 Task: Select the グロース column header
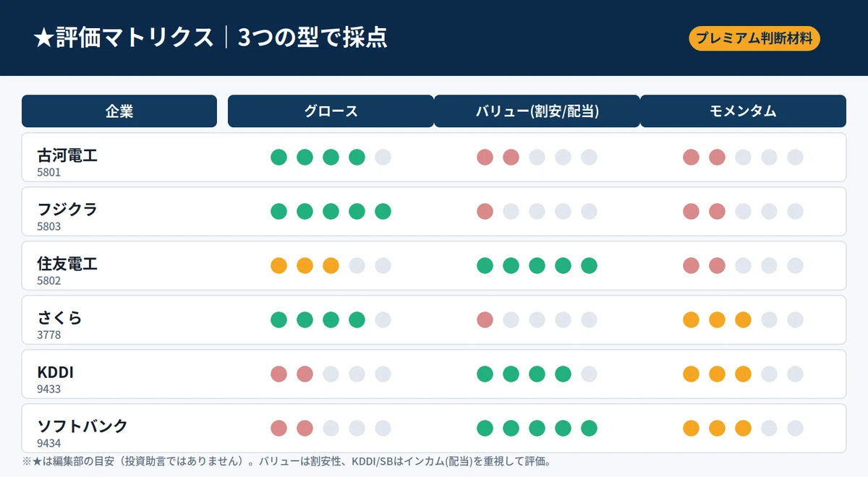click(x=331, y=111)
